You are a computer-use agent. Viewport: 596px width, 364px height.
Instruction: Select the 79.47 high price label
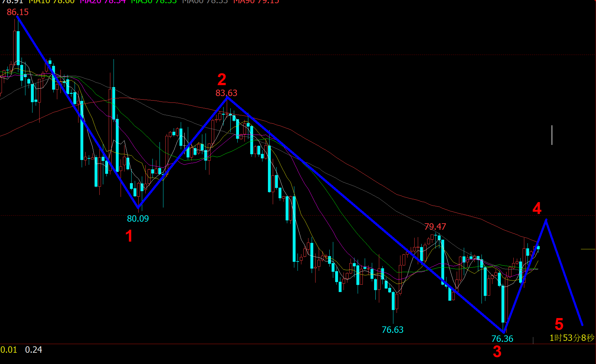435,227
